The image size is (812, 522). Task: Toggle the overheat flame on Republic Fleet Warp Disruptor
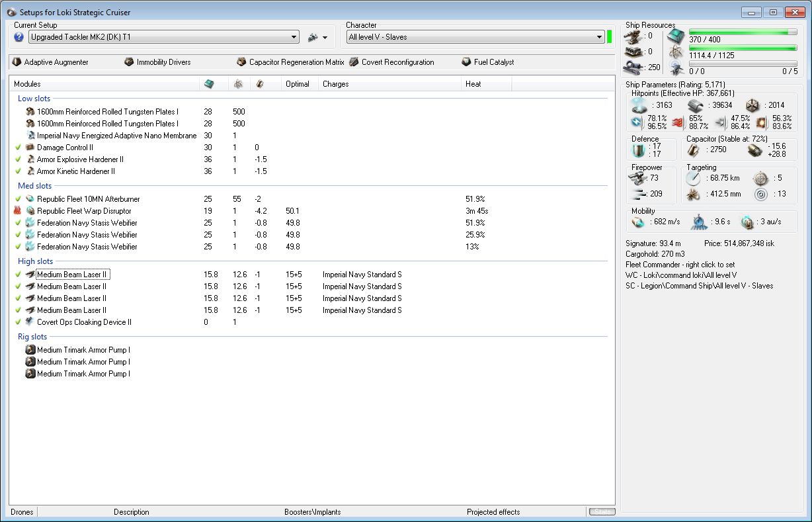pyautogui.click(x=18, y=211)
